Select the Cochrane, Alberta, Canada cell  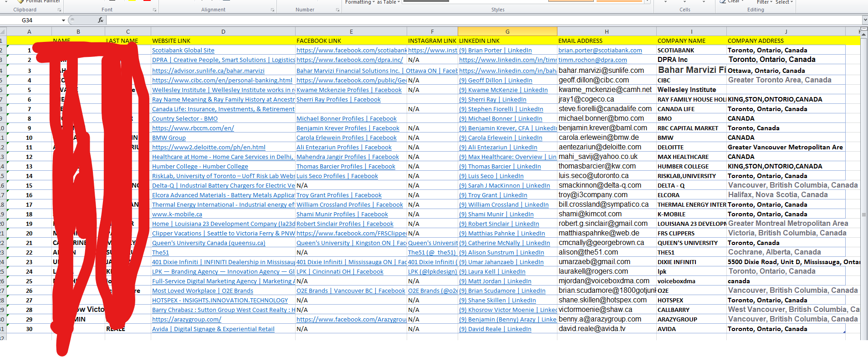786,252
